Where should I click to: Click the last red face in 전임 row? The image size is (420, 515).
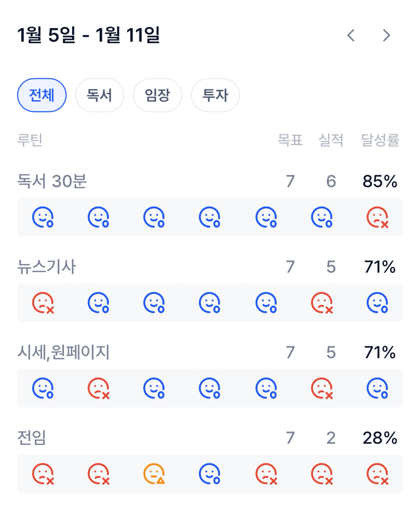tap(377, 474)
